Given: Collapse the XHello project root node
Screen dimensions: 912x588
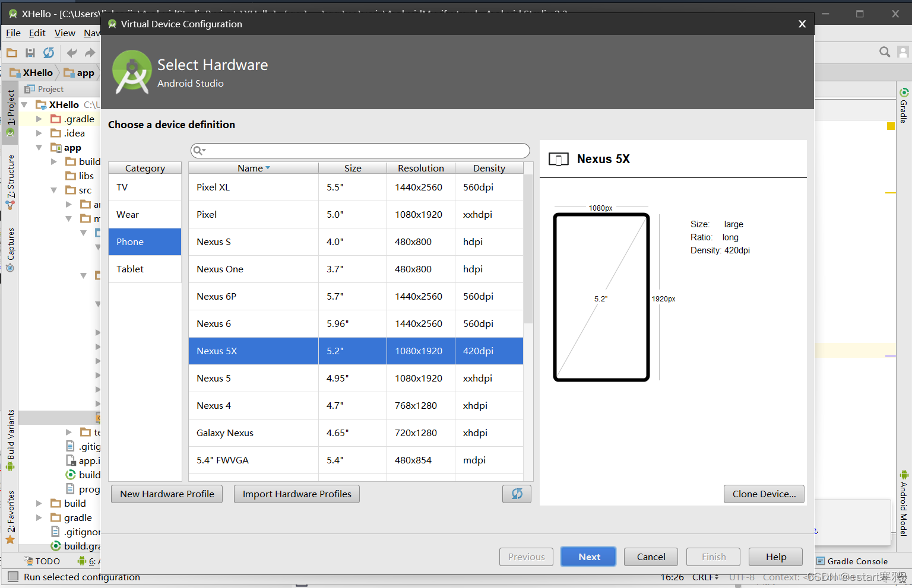Looking at the screenshot, I should coord(24,104).
